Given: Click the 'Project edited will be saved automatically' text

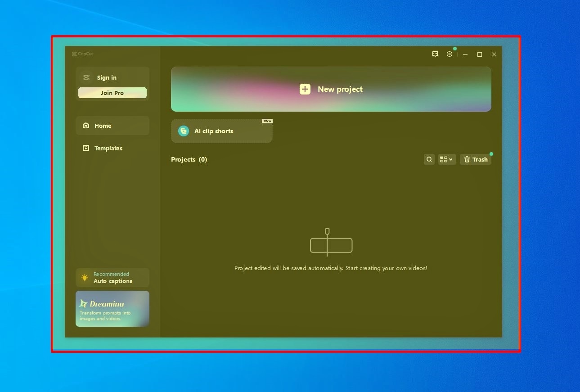Looking at the screenshot, I should point(331,268).
